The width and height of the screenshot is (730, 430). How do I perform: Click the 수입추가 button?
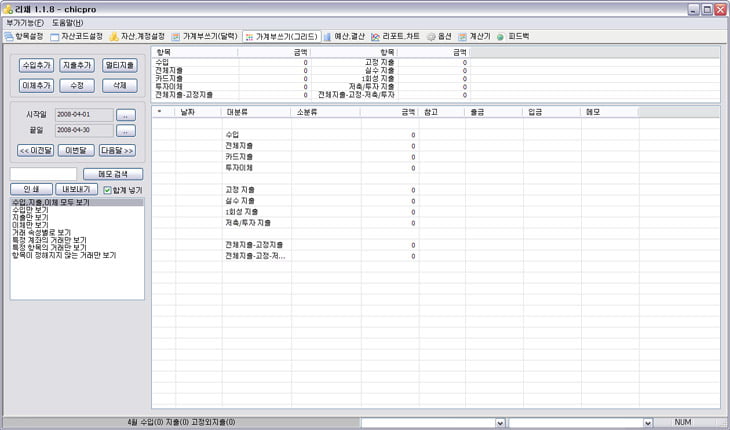[x=37, y=65]
